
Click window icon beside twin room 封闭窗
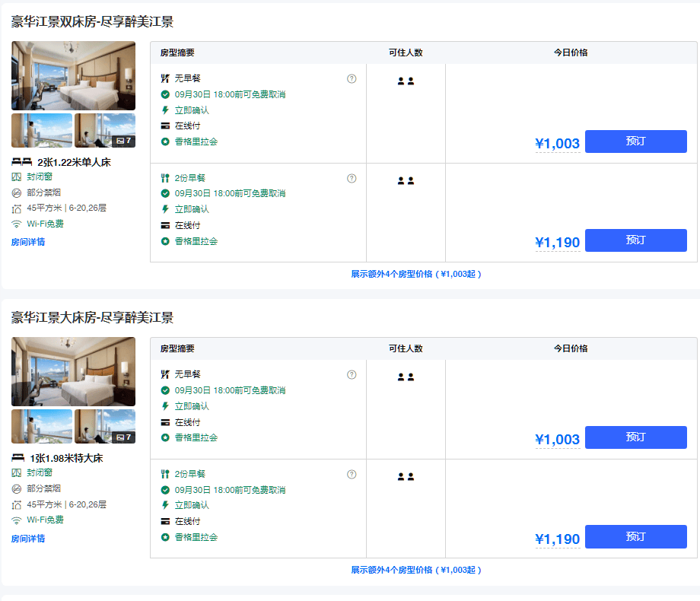(17, 176)
